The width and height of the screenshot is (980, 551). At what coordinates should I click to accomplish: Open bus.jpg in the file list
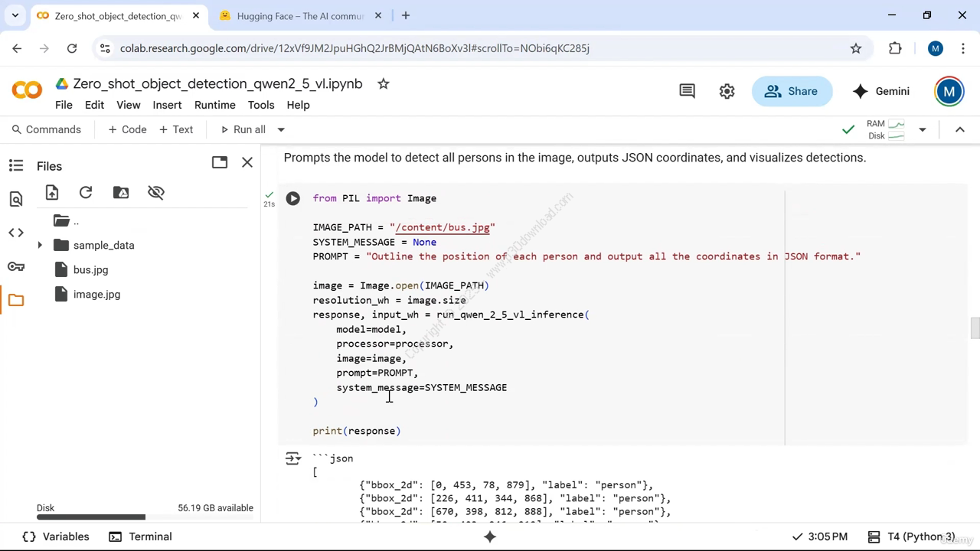(90, 270)
